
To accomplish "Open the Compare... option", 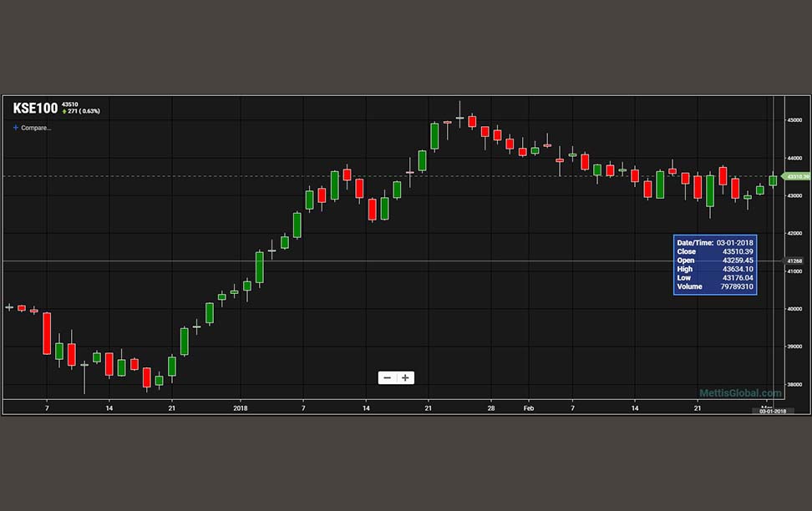I will tap(32, 128).
